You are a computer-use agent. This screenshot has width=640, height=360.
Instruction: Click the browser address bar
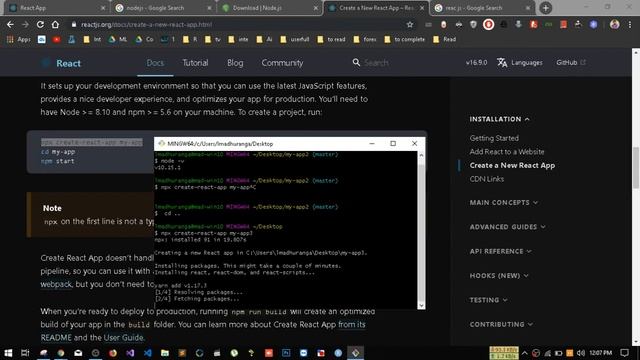(x=237, y=24)
